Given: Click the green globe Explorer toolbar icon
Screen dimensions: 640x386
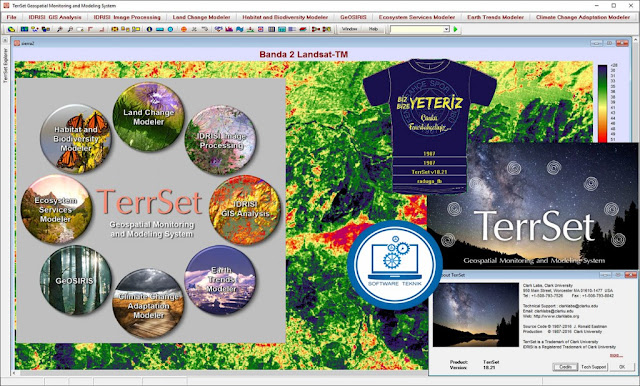Looking at the screenshot, I should (11, 29).
